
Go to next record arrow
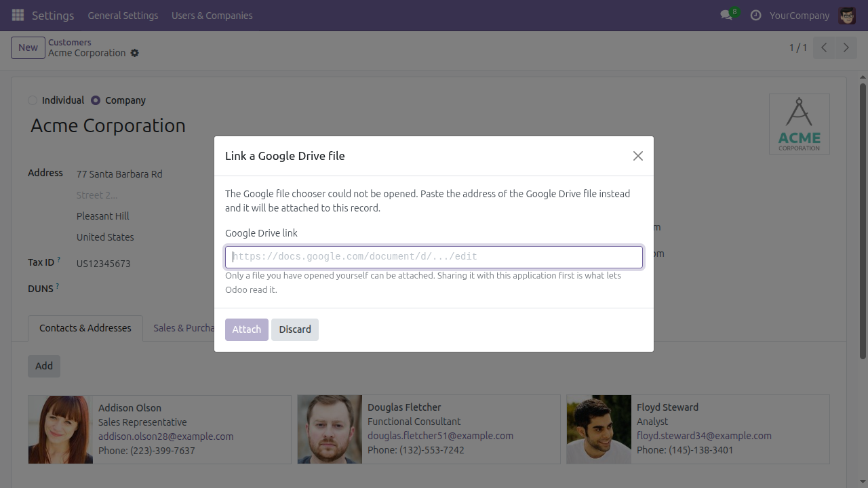[846, 47]
